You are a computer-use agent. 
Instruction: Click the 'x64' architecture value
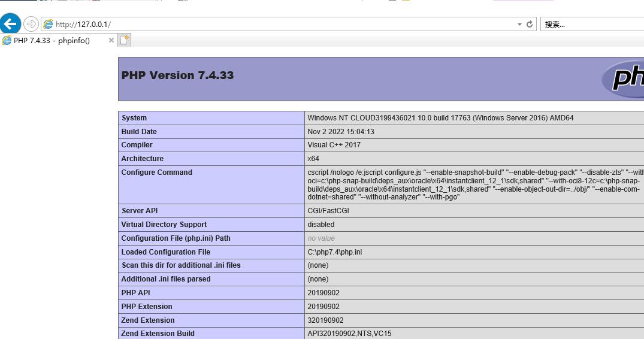(313, 158)
